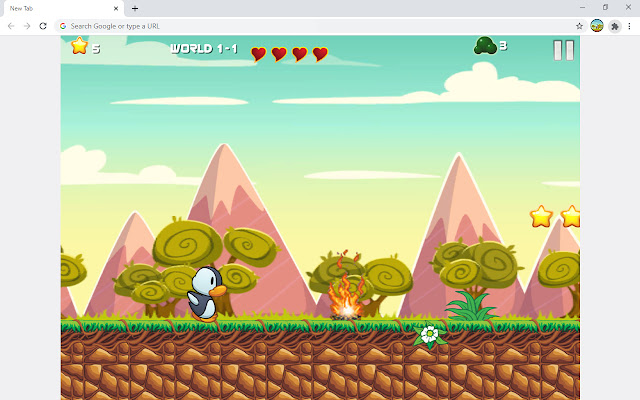The width and height of the screenshot is (640, 400).
Task: Focus the Search Google or type a URL field
Action: tap(321, 26)
